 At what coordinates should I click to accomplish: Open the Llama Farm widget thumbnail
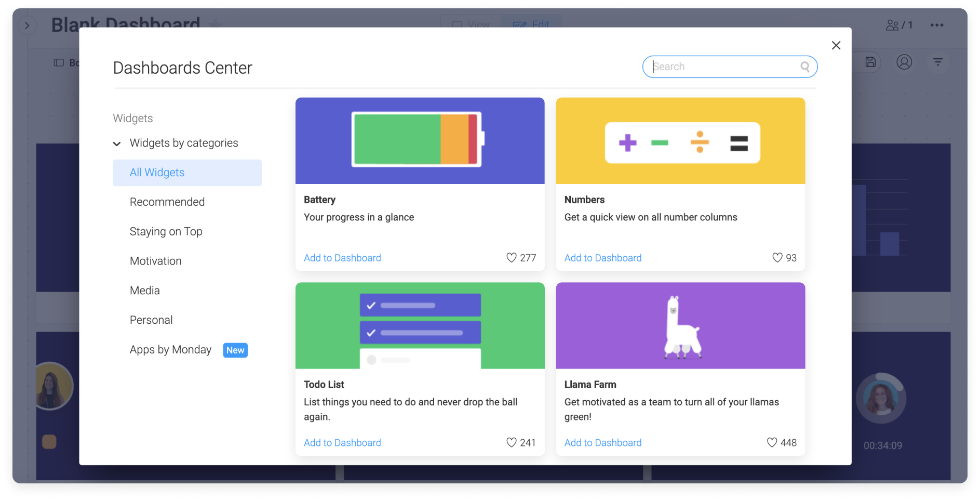(x=680, y=326)
